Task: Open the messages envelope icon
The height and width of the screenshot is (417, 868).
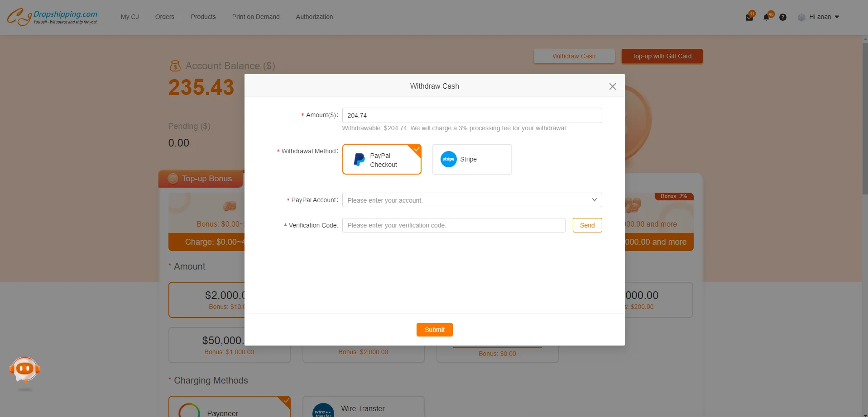Action: (x=749, y=17)
